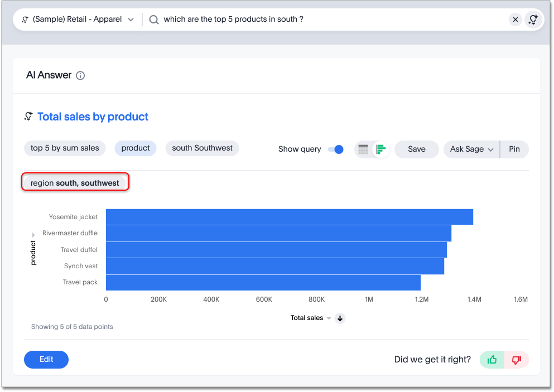Click the search magnifier icon in the query bar
The height and width of the screenshot is (392, 554).
(153, 19)
